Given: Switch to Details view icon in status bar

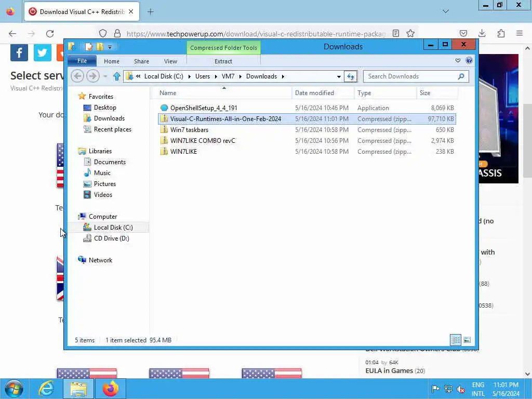Looking at the screenshot, I should tap(456, 340).
